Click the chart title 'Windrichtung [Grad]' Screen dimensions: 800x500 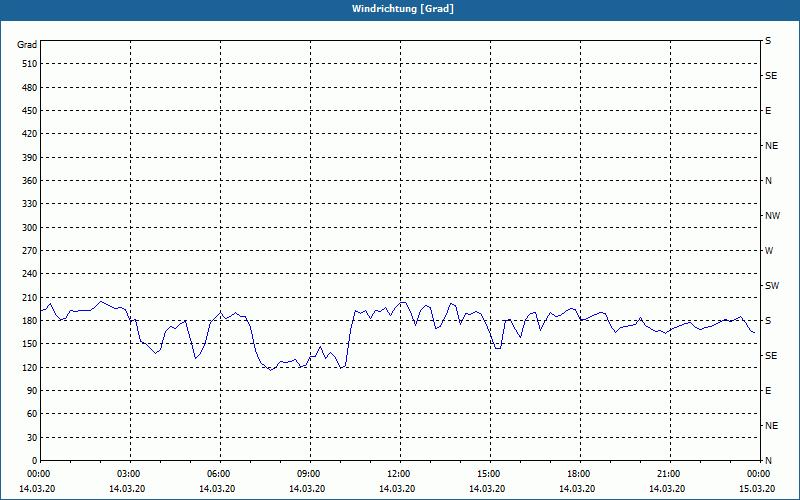(x=403, y=9)
